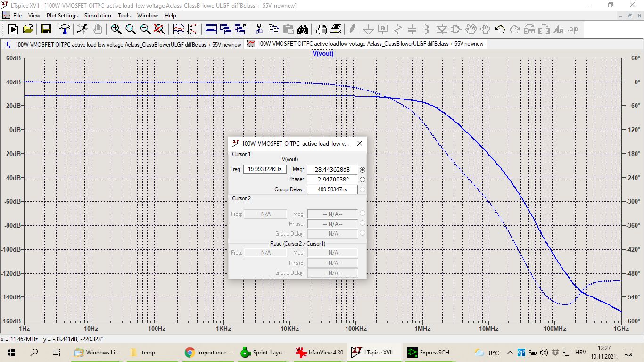Open the Plot Settings menu
The image size is (644, 362).
tap(62, 16)
